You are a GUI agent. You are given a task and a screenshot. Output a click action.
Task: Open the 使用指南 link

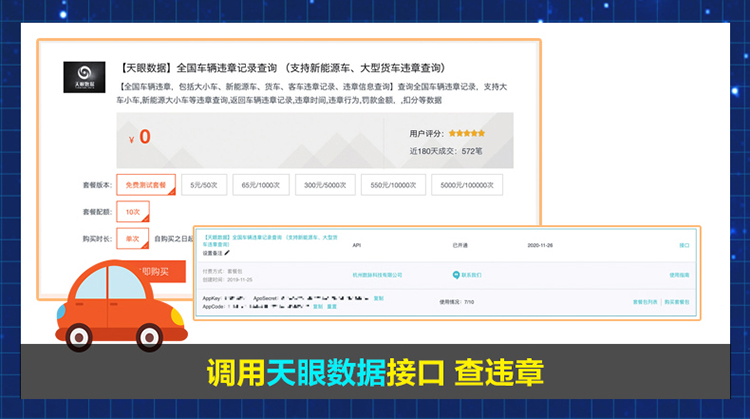(x=679, y=275)
